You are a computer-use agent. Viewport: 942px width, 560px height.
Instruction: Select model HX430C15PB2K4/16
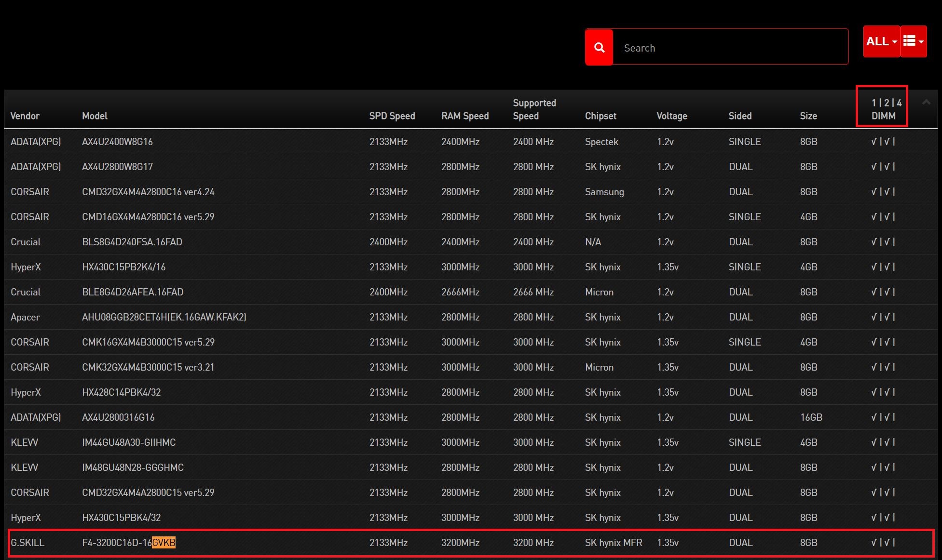tap(123, 267)
